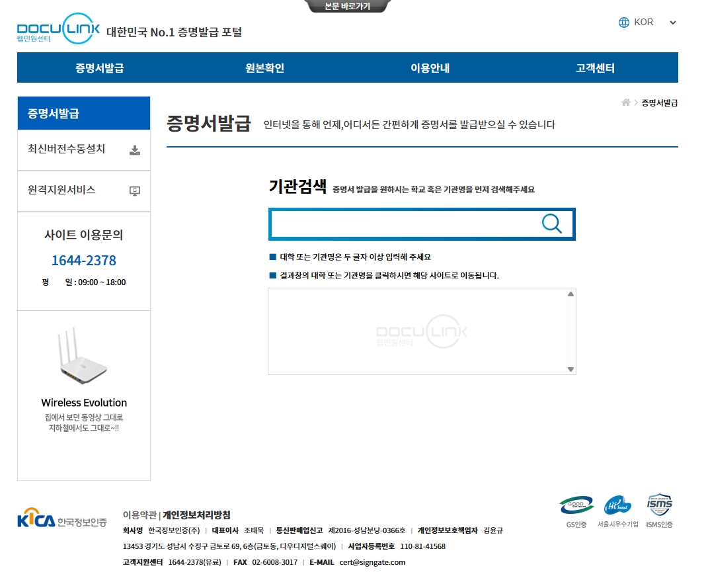Click the search magnifier icon
Screen dimensions: 708x588
[552, 224]
